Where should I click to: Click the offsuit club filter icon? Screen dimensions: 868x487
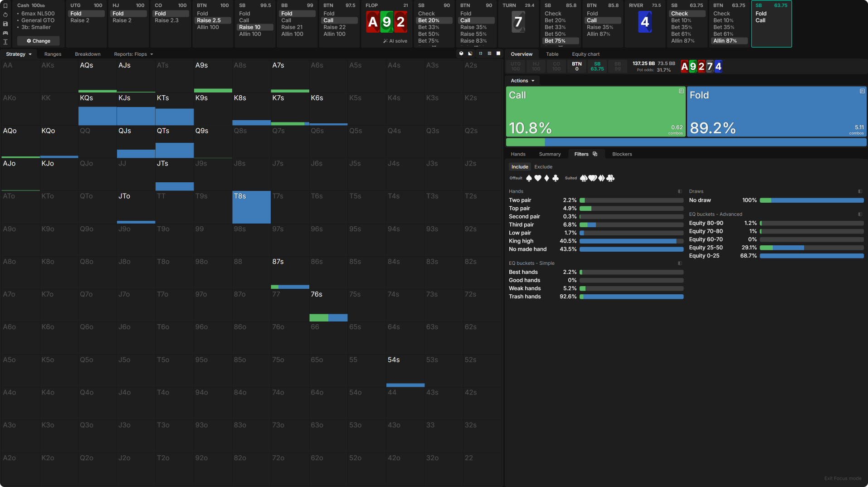(x=556, y=178)
